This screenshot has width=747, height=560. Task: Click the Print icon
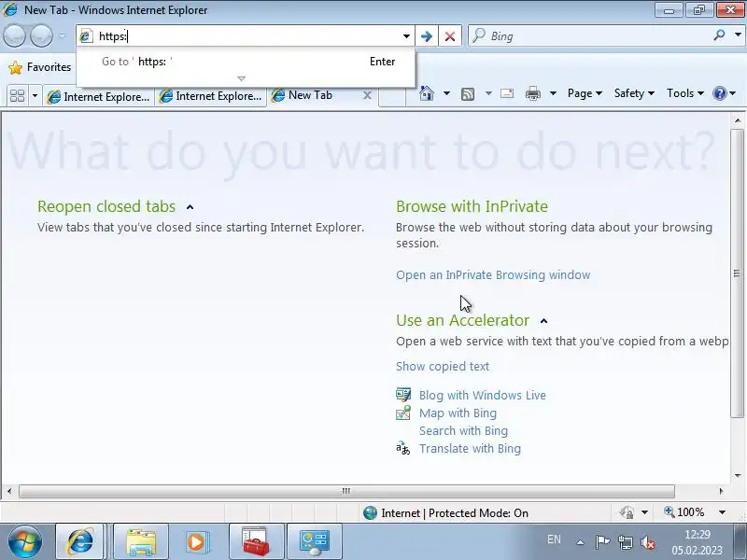[532, 93]
